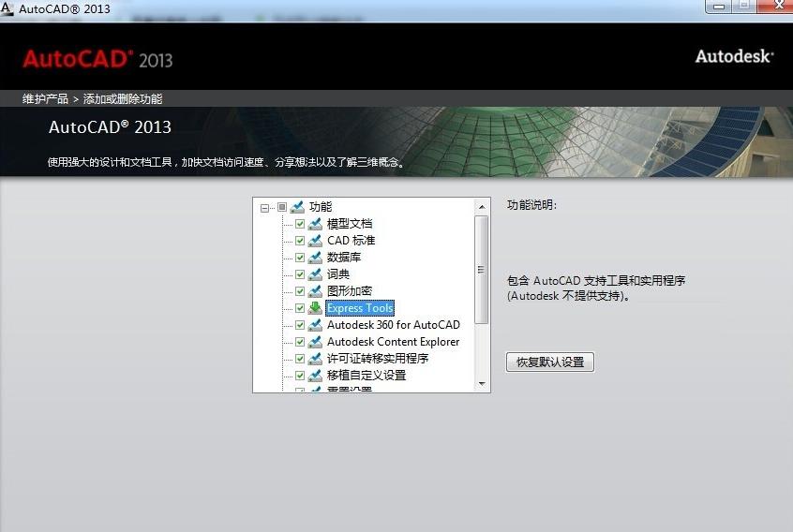This screenshot has width=793, height=532.
Task: Click the green install arrow icon for Express Tools
Action: [315, 308]
